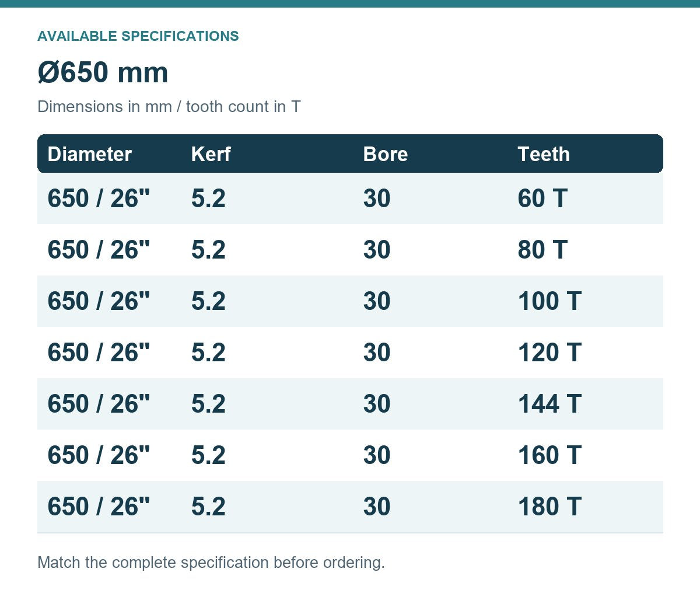
Task: Click "650 / 26"" diameter in the 100 T row
Action: click(x=99, y=301)
